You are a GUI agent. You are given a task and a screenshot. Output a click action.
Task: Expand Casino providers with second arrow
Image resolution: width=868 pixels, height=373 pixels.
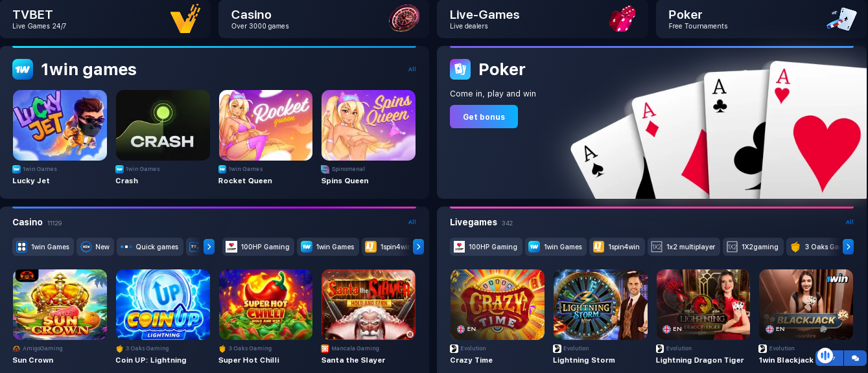[418, 247]
